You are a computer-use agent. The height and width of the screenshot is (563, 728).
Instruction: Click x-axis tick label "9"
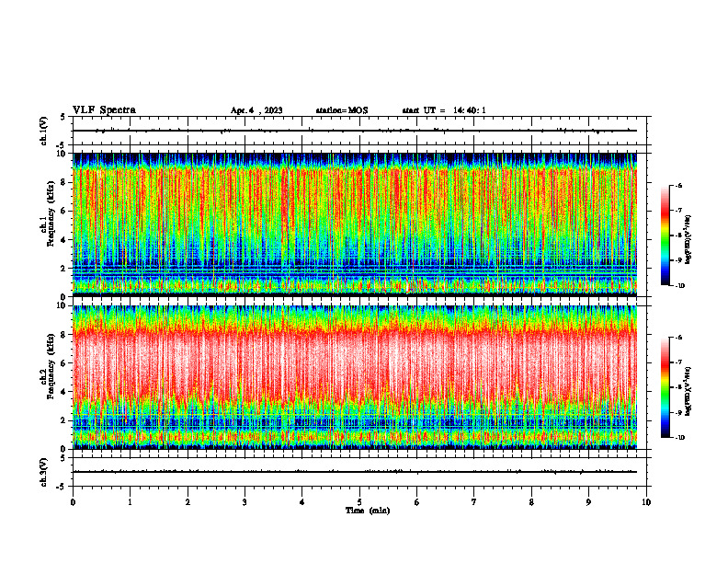point(588,502)
